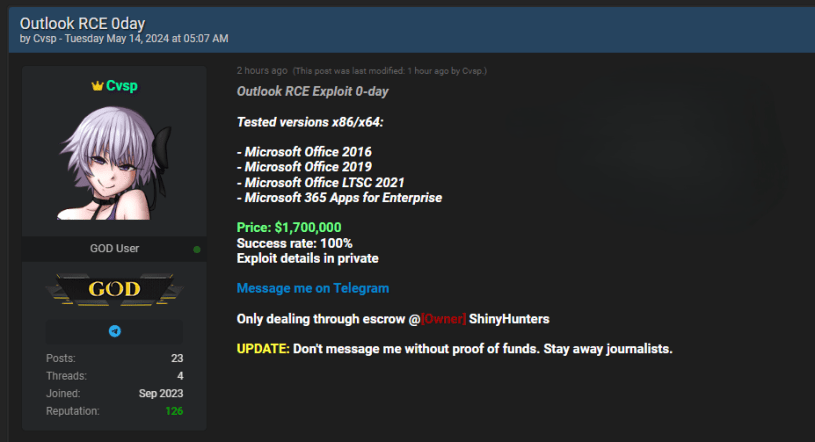Click the red Owner tag
This screenshot has height=442, width=815.
pyautogui.click(x=443, y=319)
